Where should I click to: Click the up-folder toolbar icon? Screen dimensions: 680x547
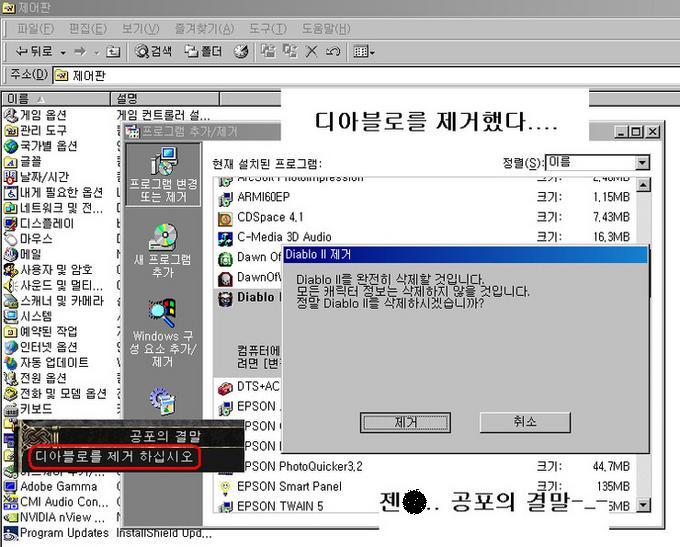113,52
